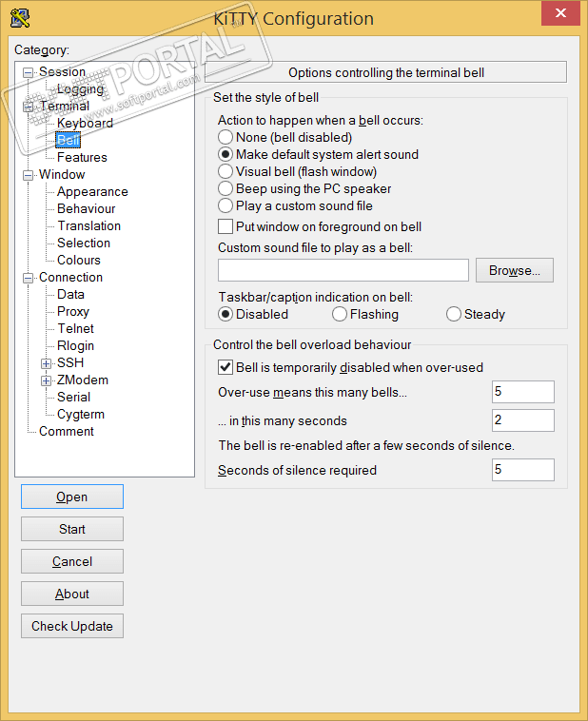Click the 'in this many seconds' field

523,420
